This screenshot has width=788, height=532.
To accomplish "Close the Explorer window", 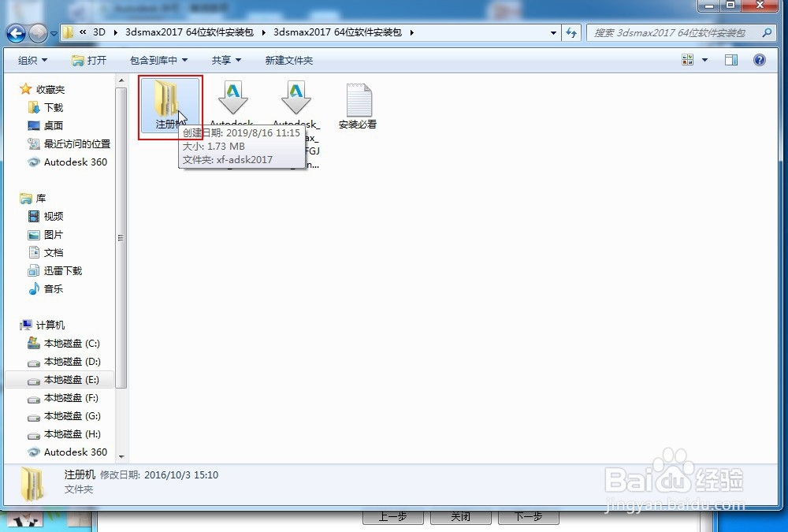I will click(760, 5).
